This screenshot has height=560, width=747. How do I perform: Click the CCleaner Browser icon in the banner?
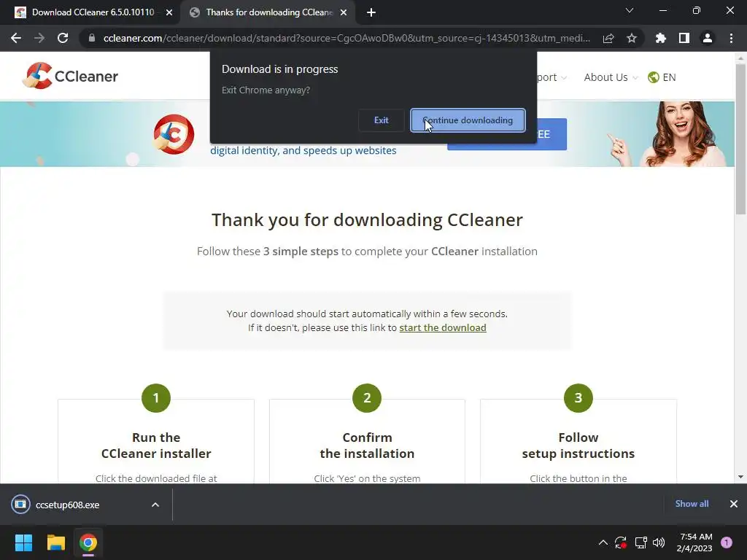174,134
